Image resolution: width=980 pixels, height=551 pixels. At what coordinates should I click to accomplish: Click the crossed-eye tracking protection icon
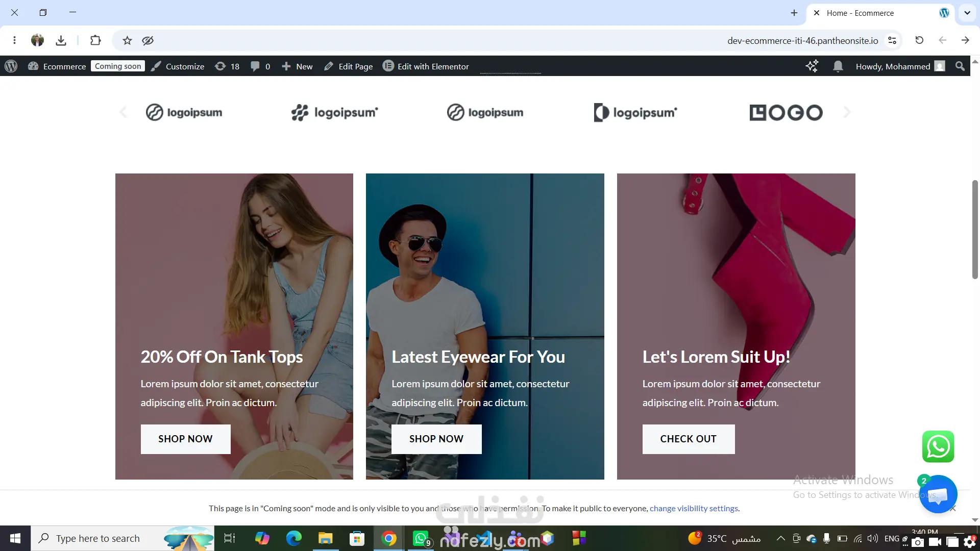pos(148,40)
